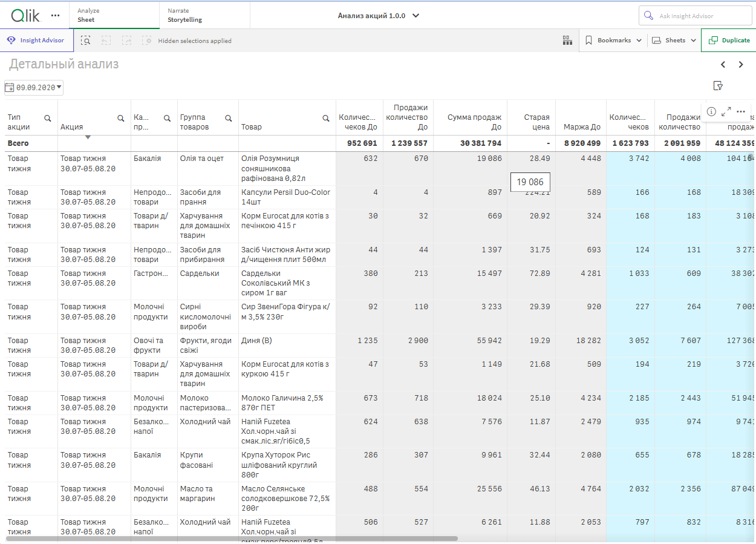Expand the Bookmarks dropdown
756x544 pixels.
[613, 41]
